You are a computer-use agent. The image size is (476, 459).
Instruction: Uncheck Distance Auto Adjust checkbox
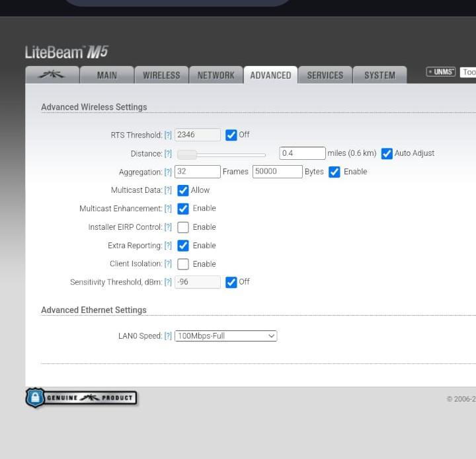pos(387,153)
